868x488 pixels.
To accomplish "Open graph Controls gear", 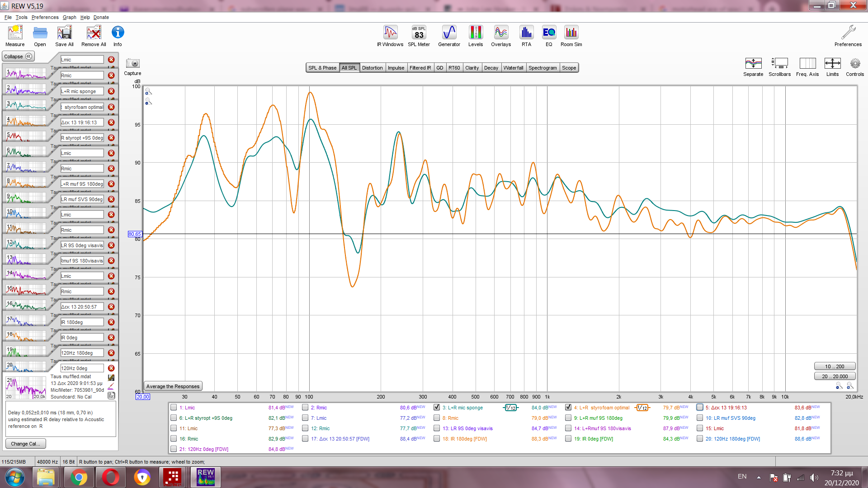I will [x=855, y=63].
